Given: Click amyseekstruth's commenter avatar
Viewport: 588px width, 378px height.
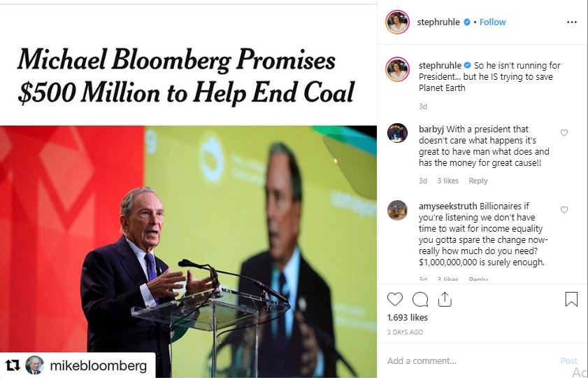Looking at the screenshot, I should pos(398,210).
